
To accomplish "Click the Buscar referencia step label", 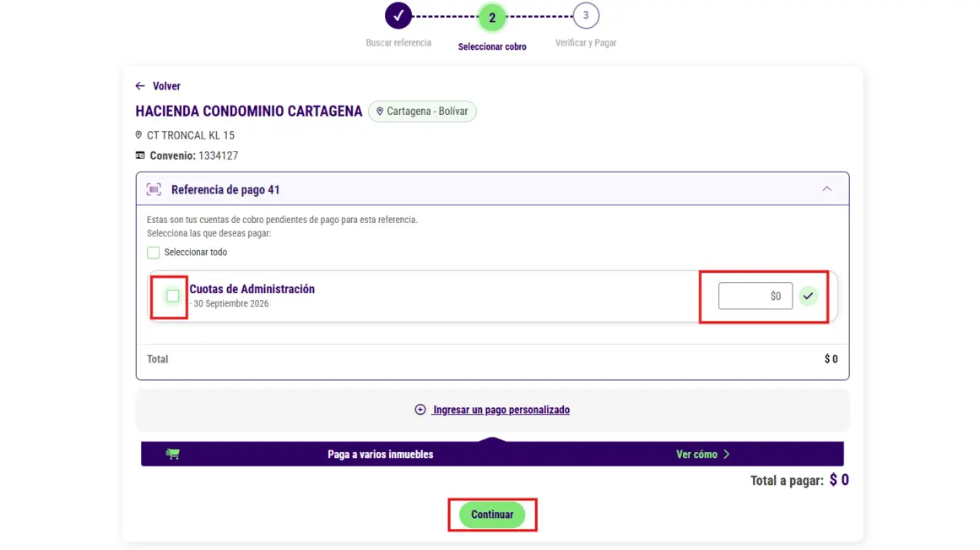I will [398, 42].
